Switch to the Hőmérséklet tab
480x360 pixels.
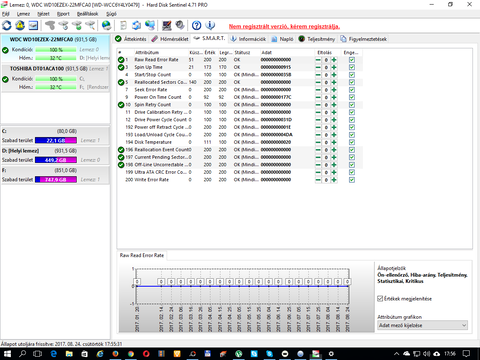click(x=170, y=39)
